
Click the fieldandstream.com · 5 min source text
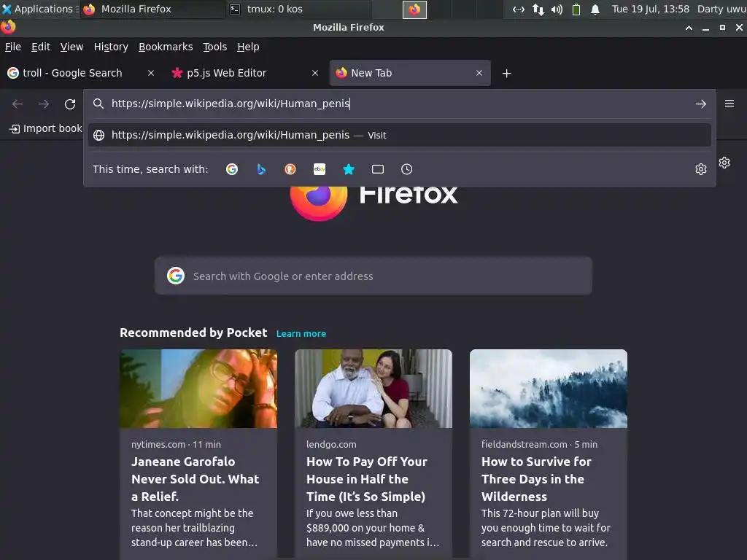(539, 444)
